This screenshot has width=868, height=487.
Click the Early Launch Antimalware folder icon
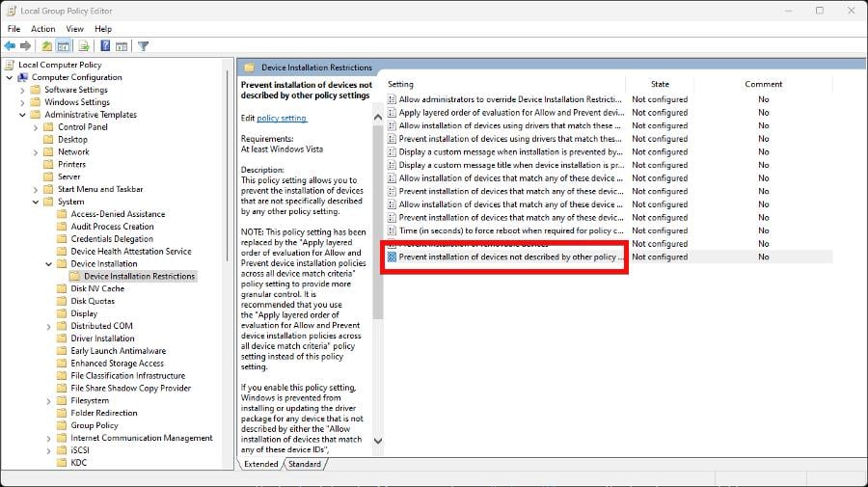[62, 351]
